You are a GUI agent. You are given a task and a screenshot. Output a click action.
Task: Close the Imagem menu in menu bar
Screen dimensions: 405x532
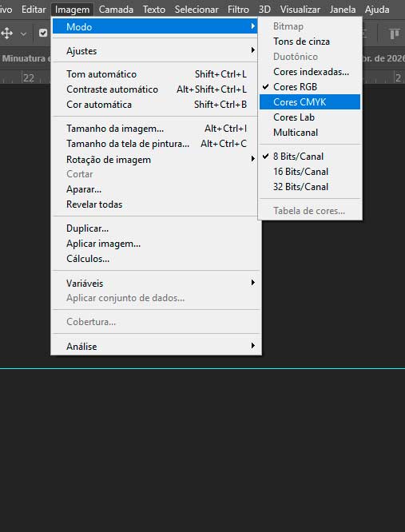pyautogui.click(x=72, y=9)
